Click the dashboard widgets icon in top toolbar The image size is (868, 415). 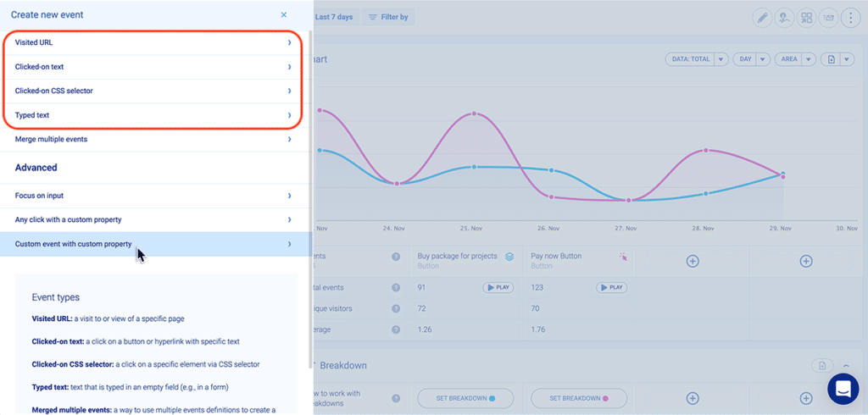click(x=807, y=18)
